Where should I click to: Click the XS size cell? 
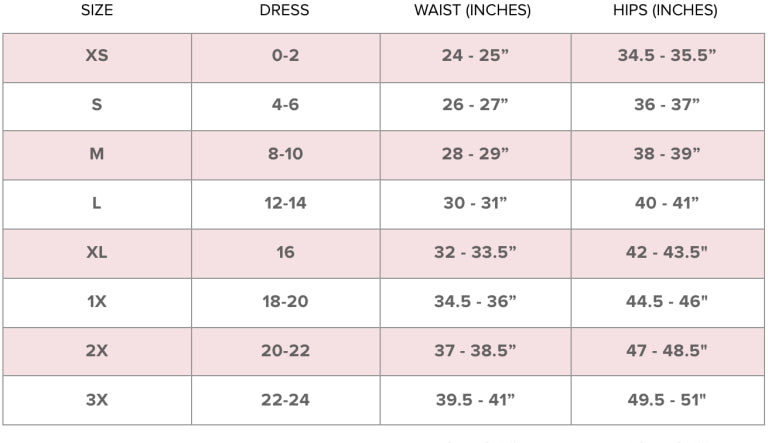coord(97,56)
